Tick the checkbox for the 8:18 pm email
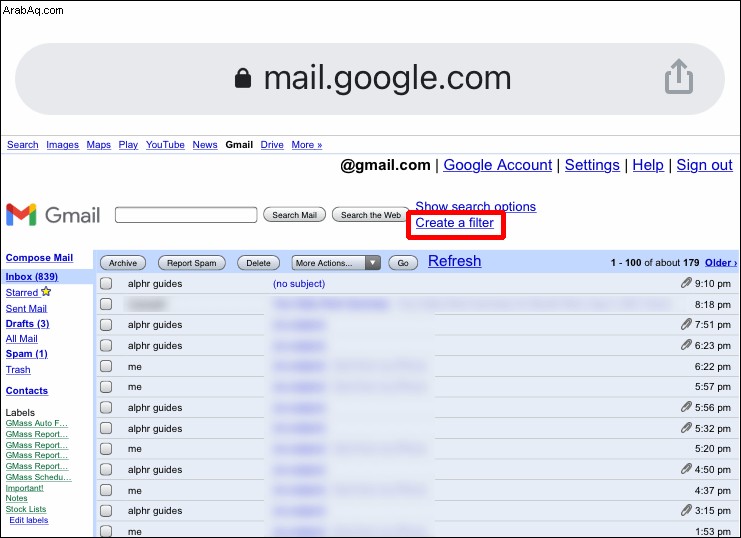Image resolution: width=741 pixels, height=538 pixels. pos(106,304)
